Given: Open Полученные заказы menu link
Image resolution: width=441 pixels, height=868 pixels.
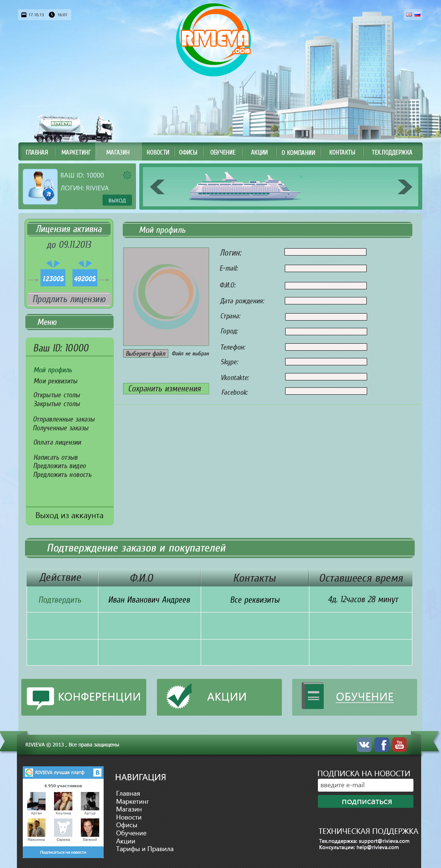Looking at the screenshot, I should tap(61, 428).
